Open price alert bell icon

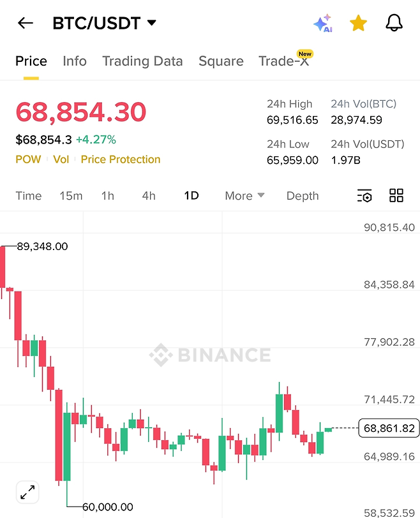(394, 24)
